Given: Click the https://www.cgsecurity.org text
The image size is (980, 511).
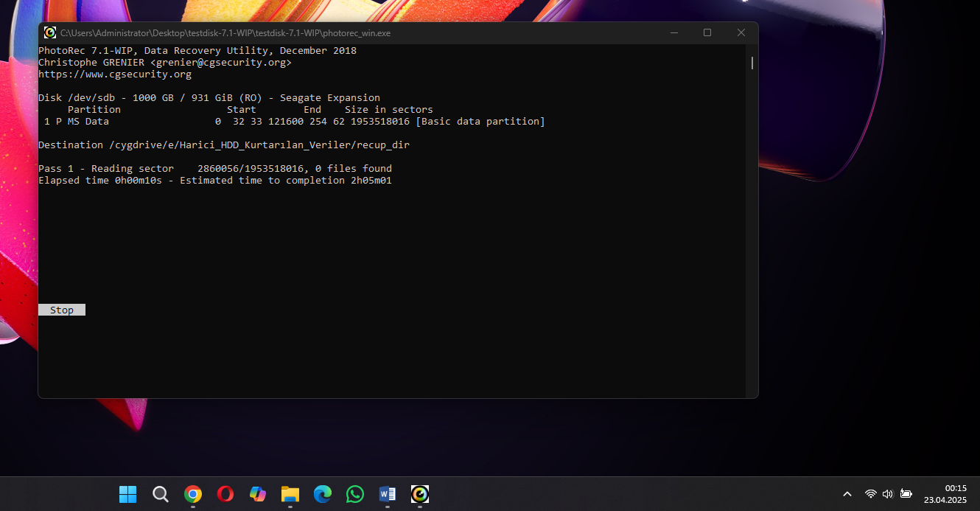Looking at the screenshot, I should (115, 74).
